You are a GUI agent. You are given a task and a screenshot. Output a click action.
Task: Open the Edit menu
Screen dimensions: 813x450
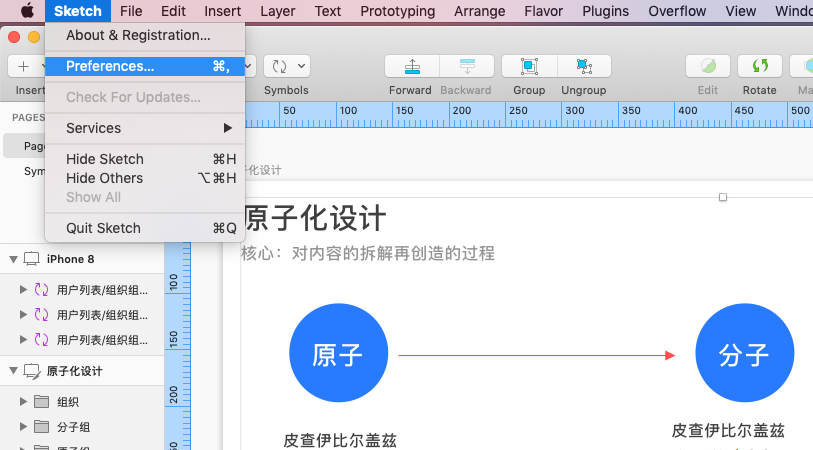tap(173, 11)
